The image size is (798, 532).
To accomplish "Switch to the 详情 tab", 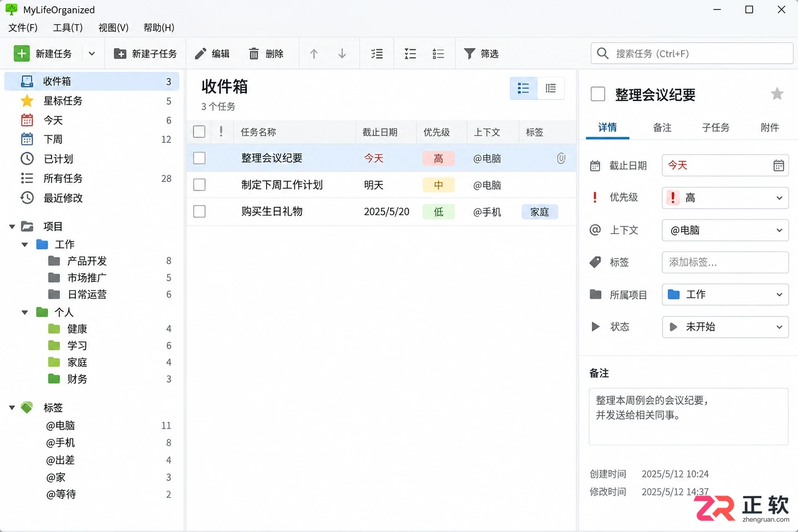I will point(607,127).
